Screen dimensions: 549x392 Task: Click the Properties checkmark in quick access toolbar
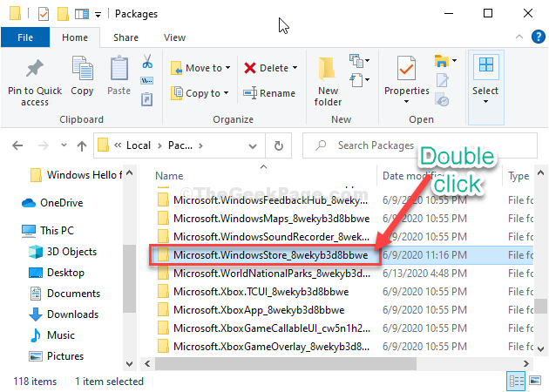click(44, 14)
